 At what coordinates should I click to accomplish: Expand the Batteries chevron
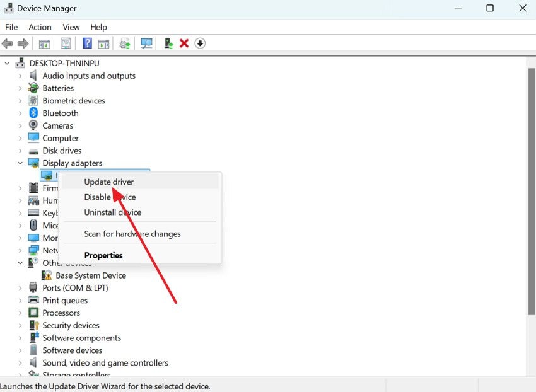pos(20,88)
